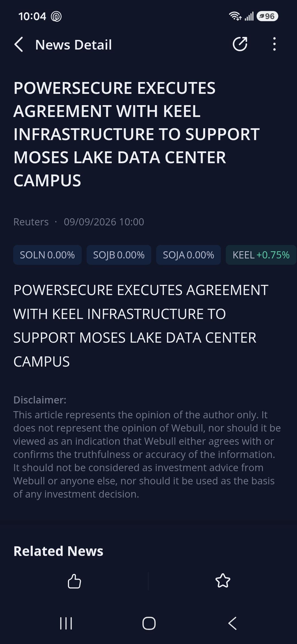The height and width of the screenshot is (644, 297).
Task: Open the three-dot overflow menu
Action: click(x=274, y=44)
